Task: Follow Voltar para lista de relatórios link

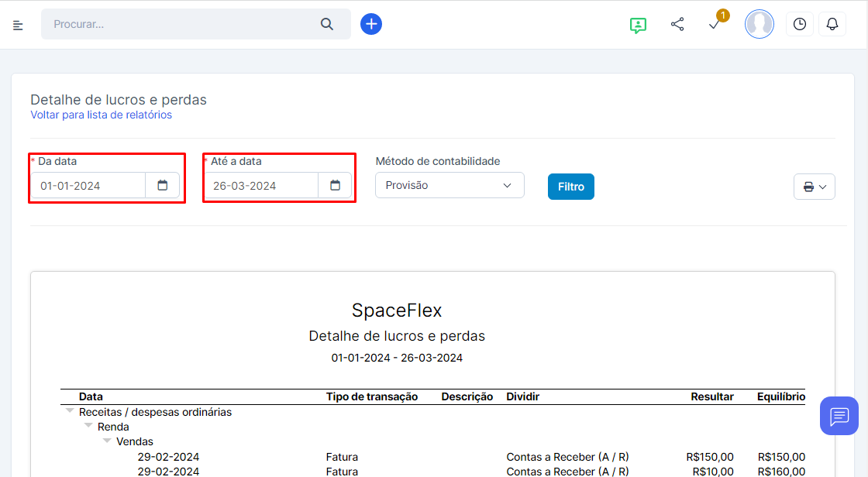Action: coord(101,115)
